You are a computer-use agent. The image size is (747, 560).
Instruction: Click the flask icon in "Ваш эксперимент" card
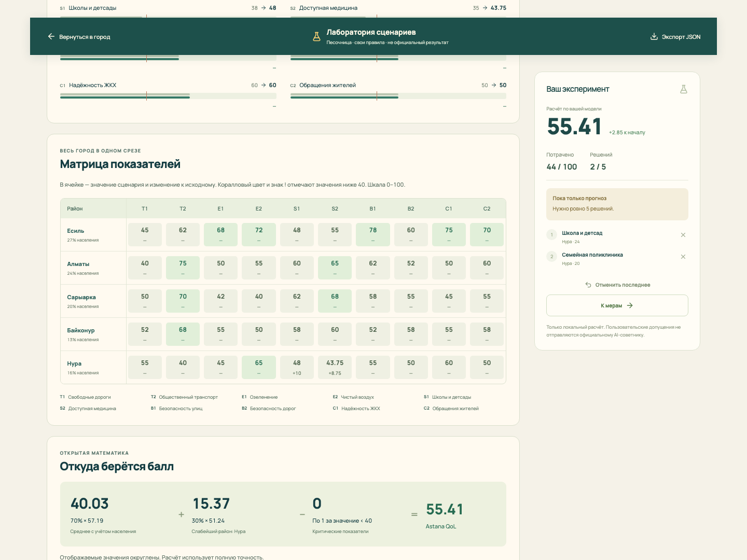[x=684, y=89]
